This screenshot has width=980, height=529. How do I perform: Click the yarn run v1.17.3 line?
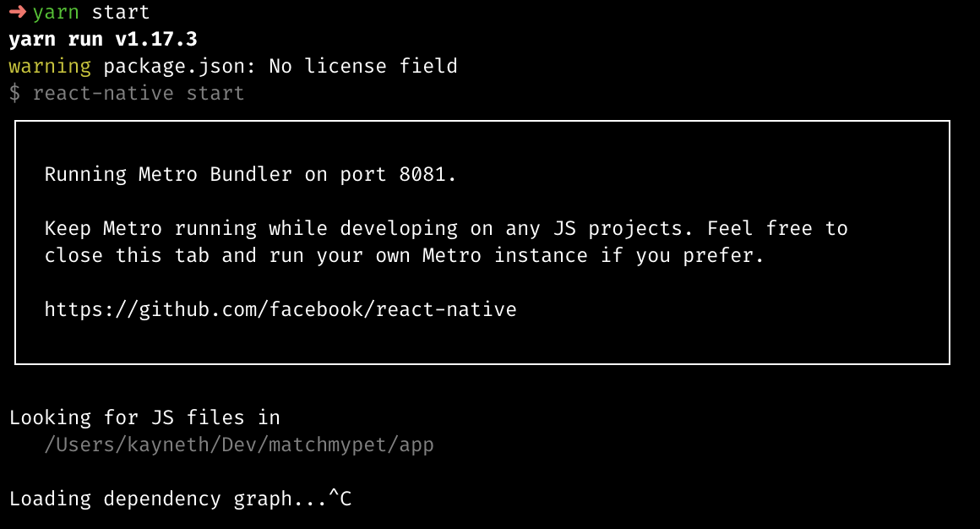103,39
